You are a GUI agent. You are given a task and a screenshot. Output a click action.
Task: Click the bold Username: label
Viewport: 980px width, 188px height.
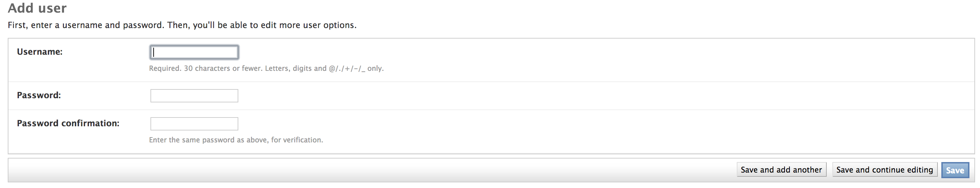(40, 52)
